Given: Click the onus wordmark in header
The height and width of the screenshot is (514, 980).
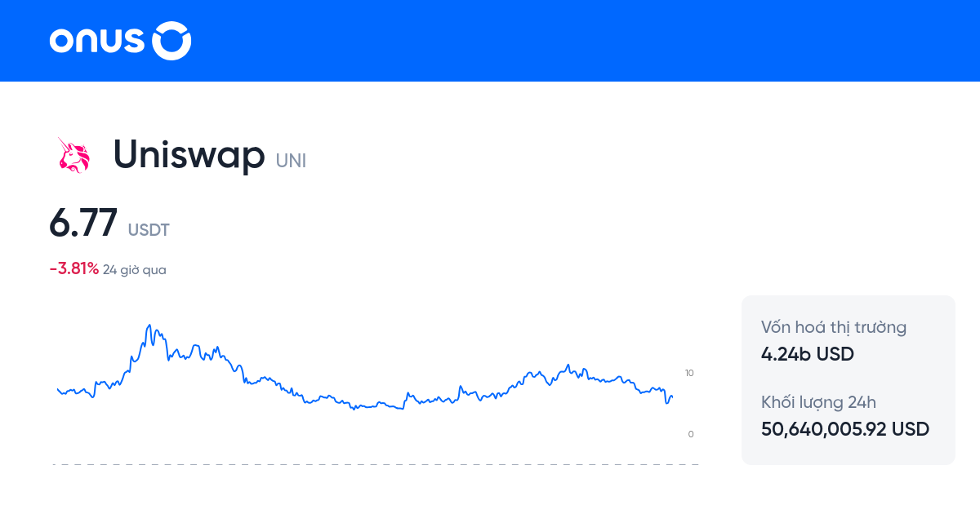Looking at the screenshot, I should 97,41.
